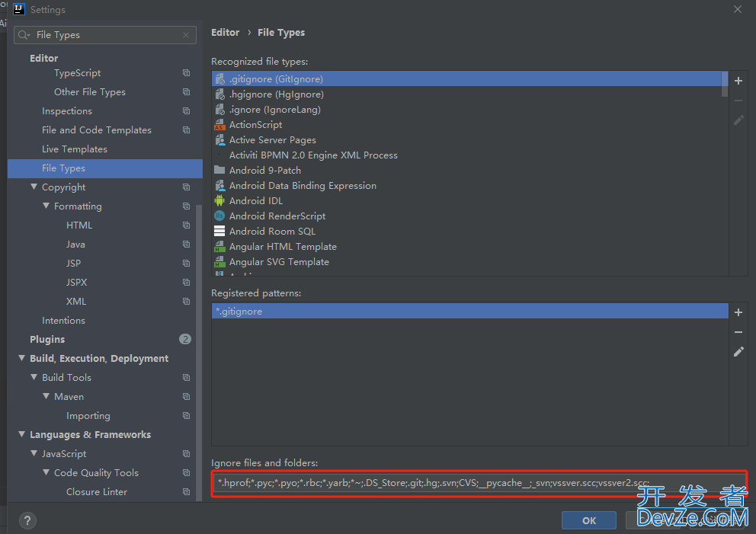
Task: Click the Editor breadcrumb link
Action: [x=225, y=32]
